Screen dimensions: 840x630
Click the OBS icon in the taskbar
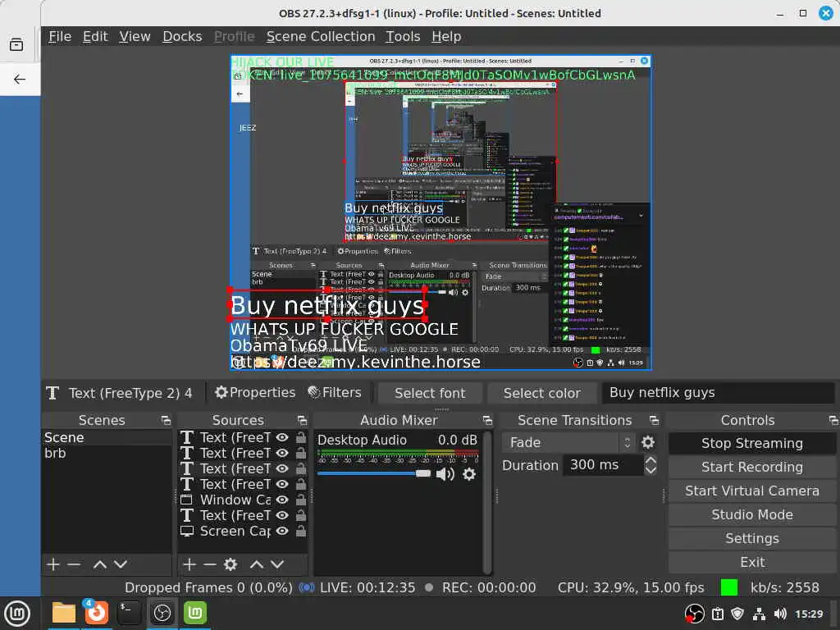(x=162, y=614)
